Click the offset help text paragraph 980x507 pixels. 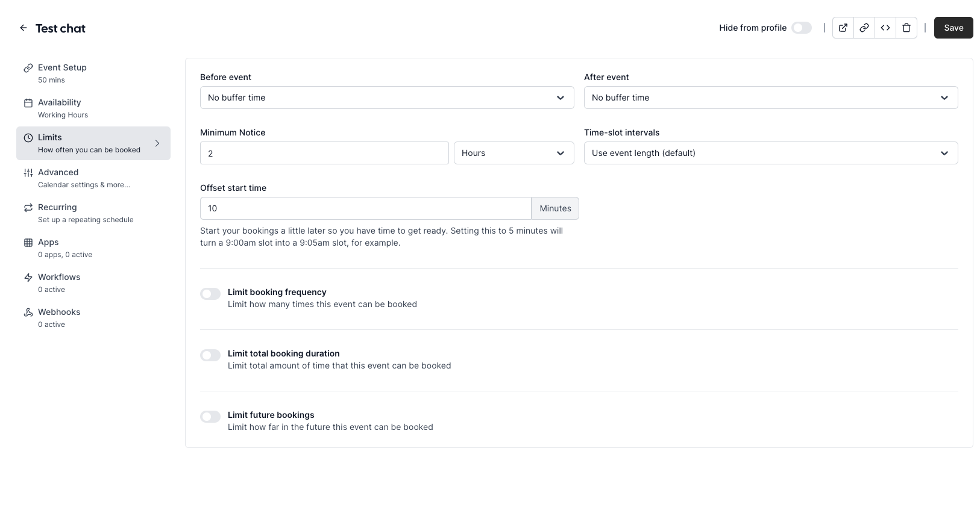382,237
